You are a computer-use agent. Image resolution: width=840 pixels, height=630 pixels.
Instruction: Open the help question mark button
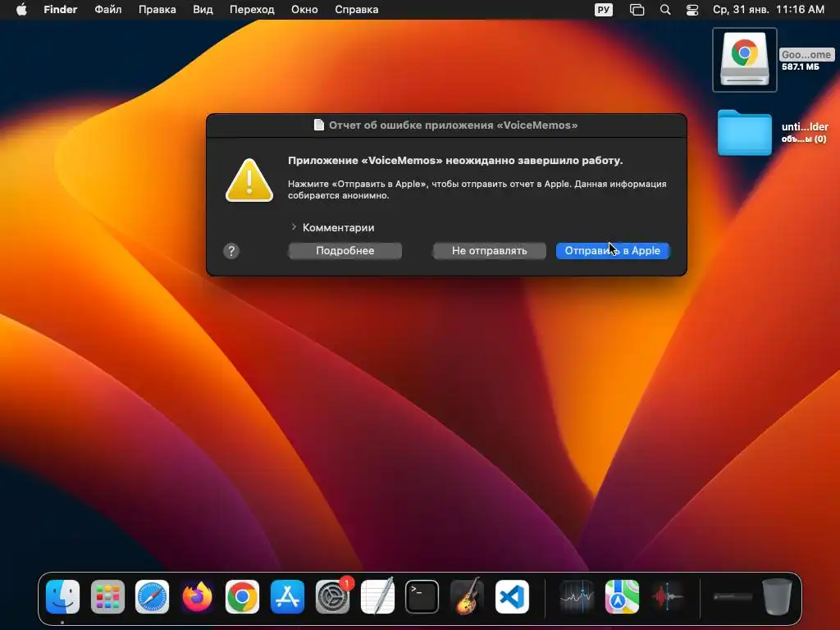click(x=231, y=251)
